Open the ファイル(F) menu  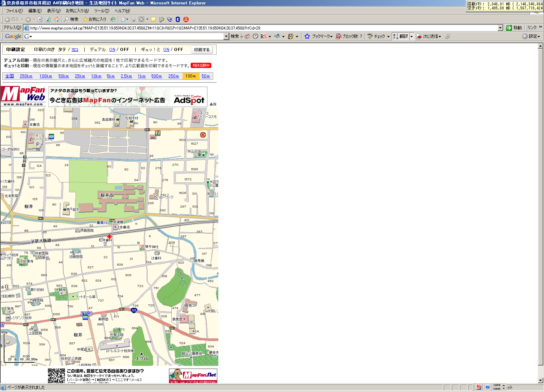(x=15, y=11)
